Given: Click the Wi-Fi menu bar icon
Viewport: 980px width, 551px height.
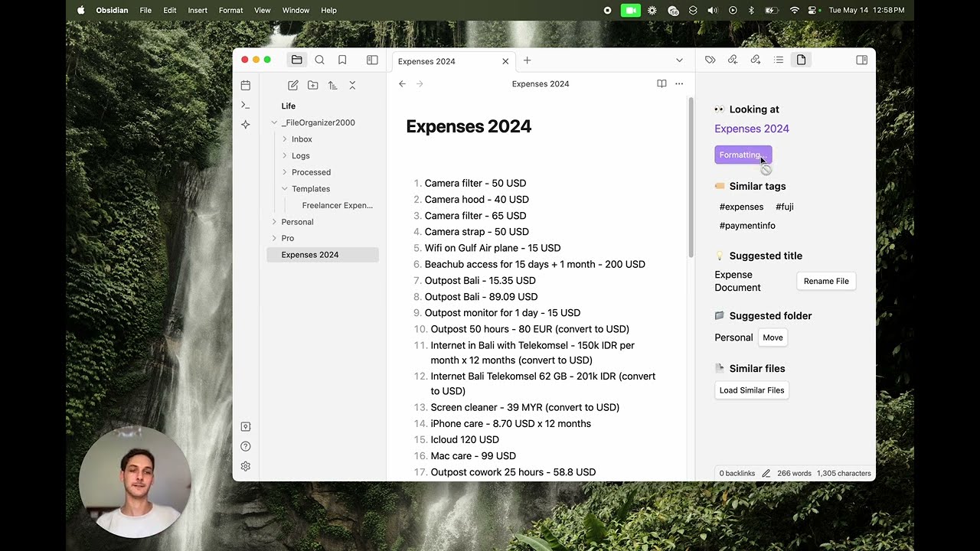Looking at the screenshot, I should [x=794, y=10].
